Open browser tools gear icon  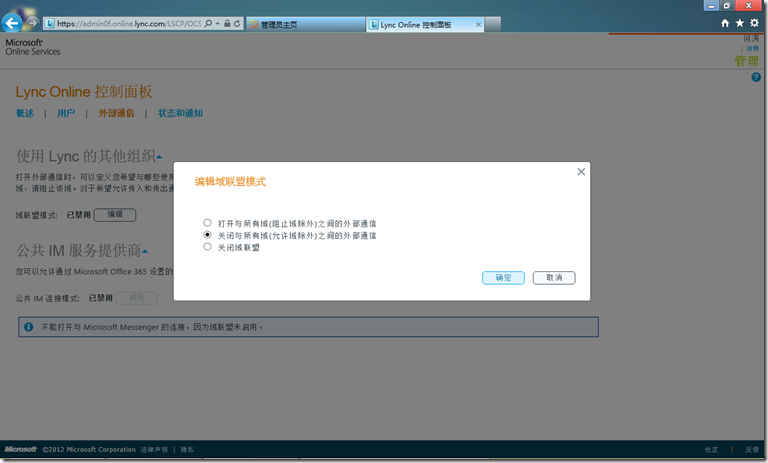tap(754, 23)
